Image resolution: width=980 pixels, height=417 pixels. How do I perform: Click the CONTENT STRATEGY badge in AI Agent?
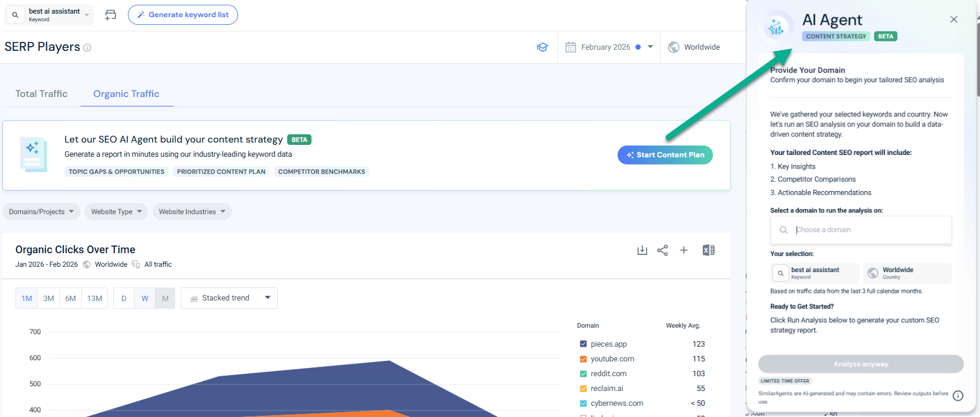(x=836, y=36)
